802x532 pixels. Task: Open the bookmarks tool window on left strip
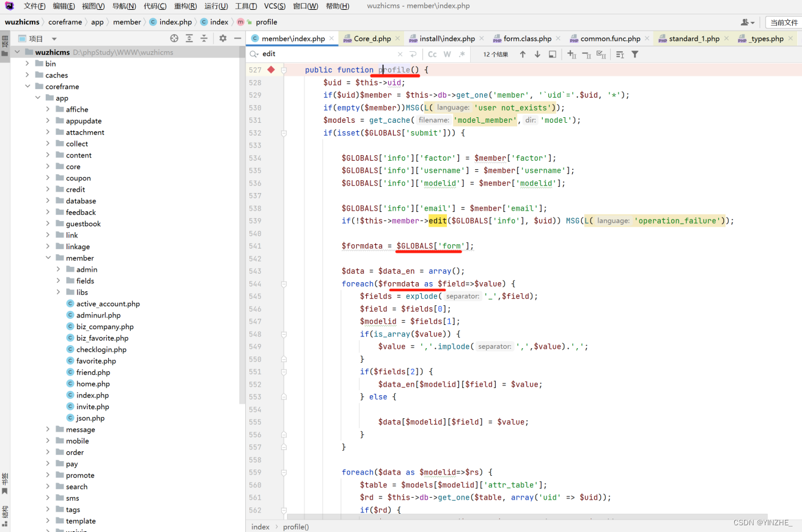[x=5, y=483]
